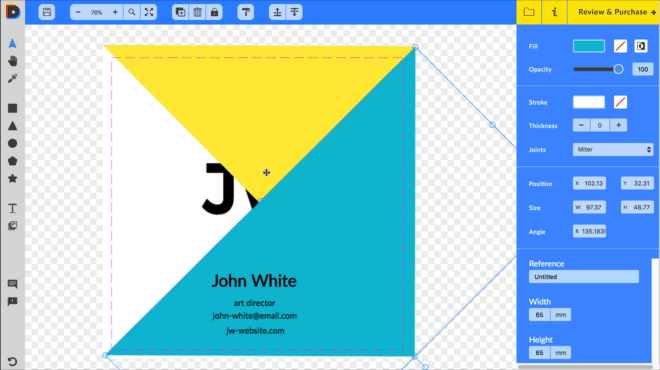
Task: Click the zoom percentage 76% display
Action: [x=96, y=12]
